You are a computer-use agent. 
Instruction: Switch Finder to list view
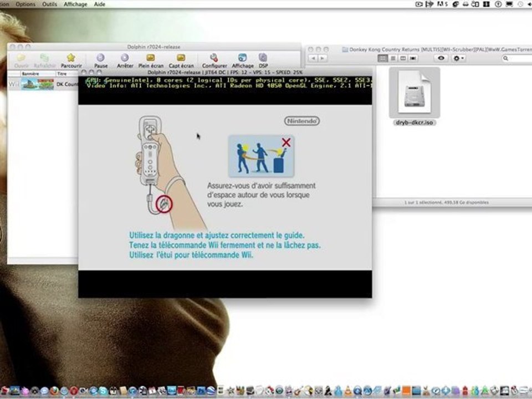tap(393, 58)
